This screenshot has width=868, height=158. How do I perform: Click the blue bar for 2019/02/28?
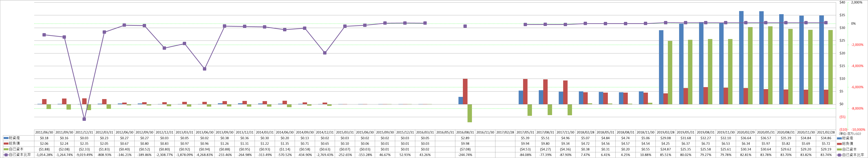click(x=661, y=67)
